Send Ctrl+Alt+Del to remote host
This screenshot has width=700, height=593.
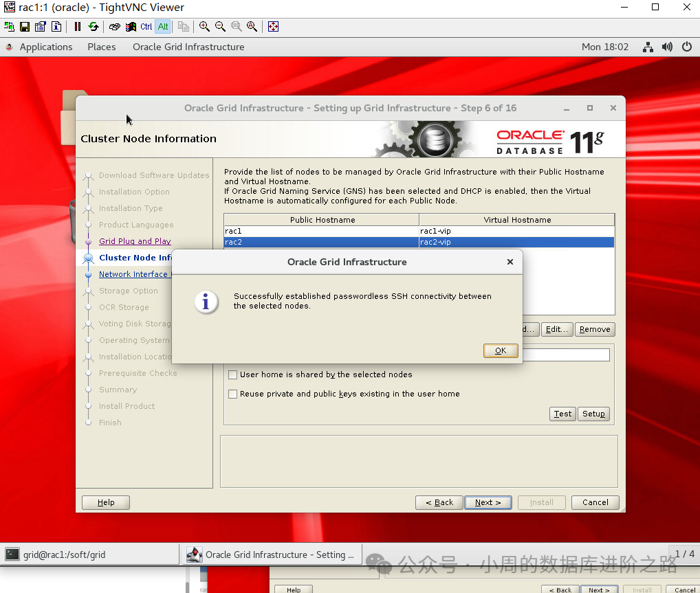(114, 27)
